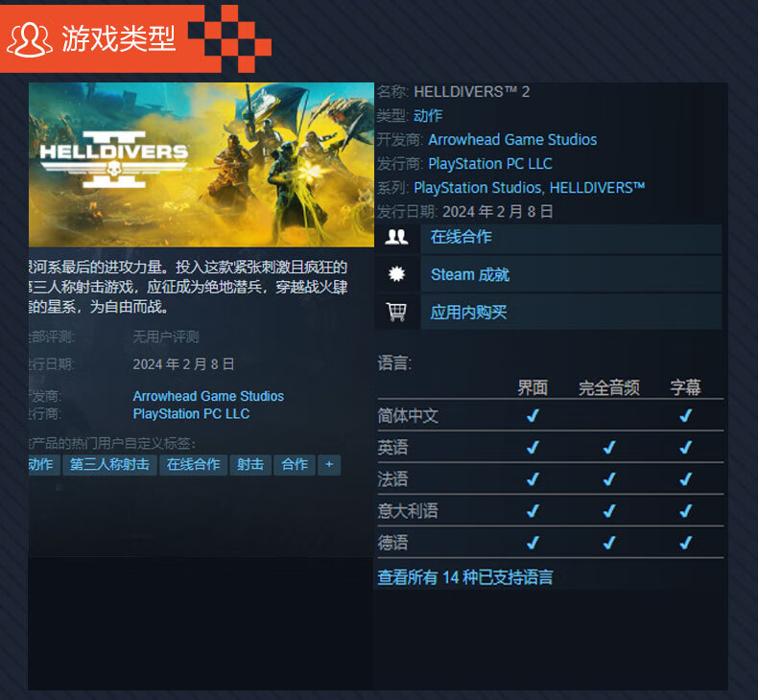This screenshot has width=758, height=700.
Task: Click the 游戏类型 section heading
Action: click(x=118, y=38)
